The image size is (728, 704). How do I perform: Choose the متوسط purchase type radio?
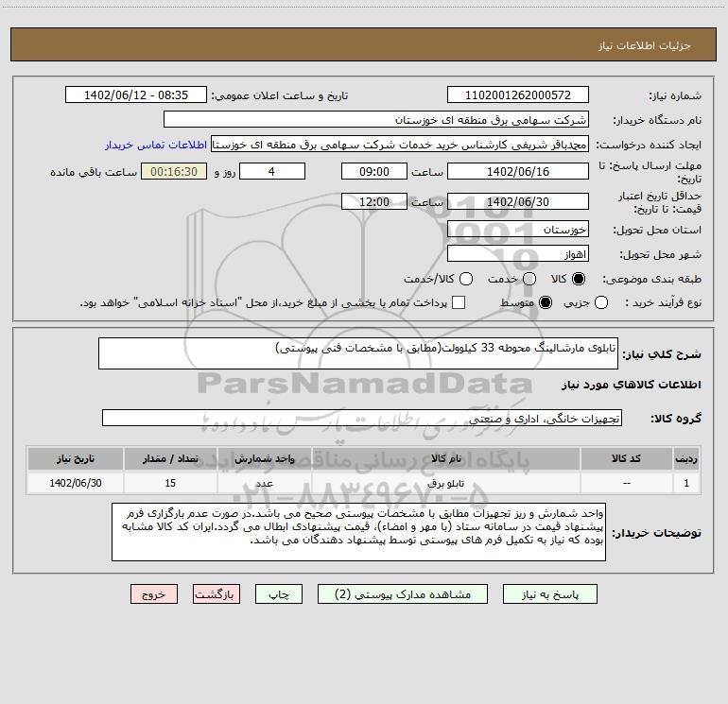click(546, 302)
